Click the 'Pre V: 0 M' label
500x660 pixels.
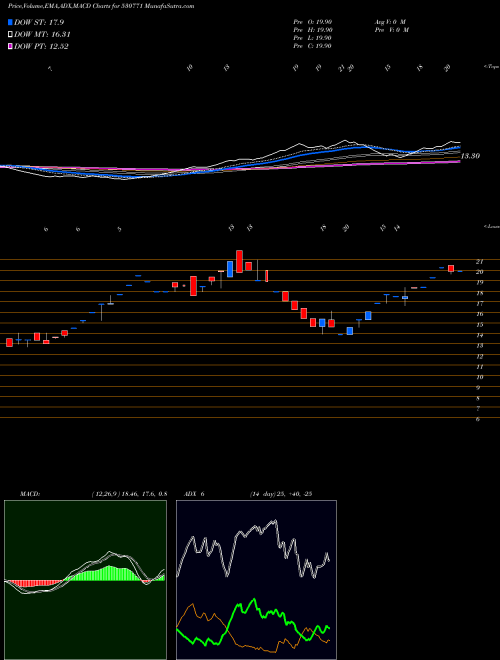[x=392, y=30]
